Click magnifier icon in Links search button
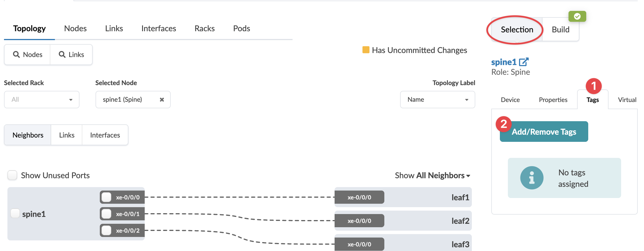Image resolution: width=644 pixels, height=251 pixels. pos(62,54)
